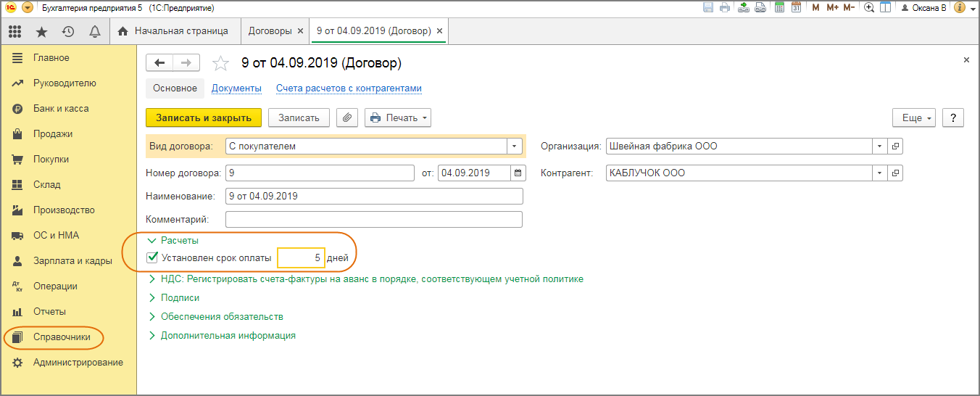Open the History clock icon
Image resolution: width=980 pixels, height=396 pixels.
[68, 31]
